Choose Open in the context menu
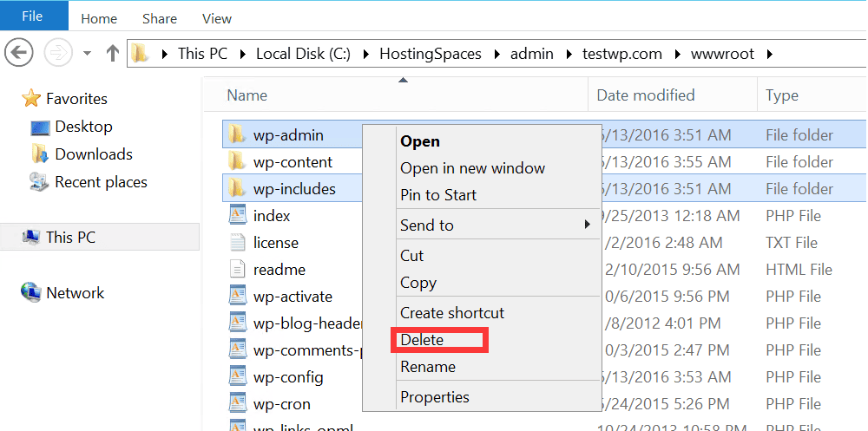 click(420, 141)
